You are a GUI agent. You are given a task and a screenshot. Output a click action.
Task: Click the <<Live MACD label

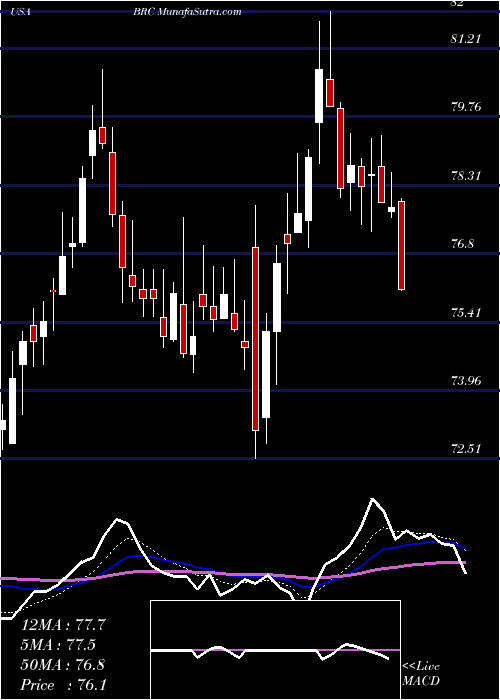(x=421, y=673)
